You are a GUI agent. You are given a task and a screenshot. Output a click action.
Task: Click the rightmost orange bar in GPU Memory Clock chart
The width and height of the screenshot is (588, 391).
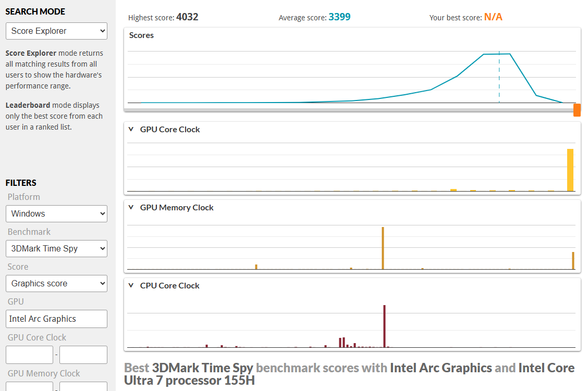coord(573,261)
